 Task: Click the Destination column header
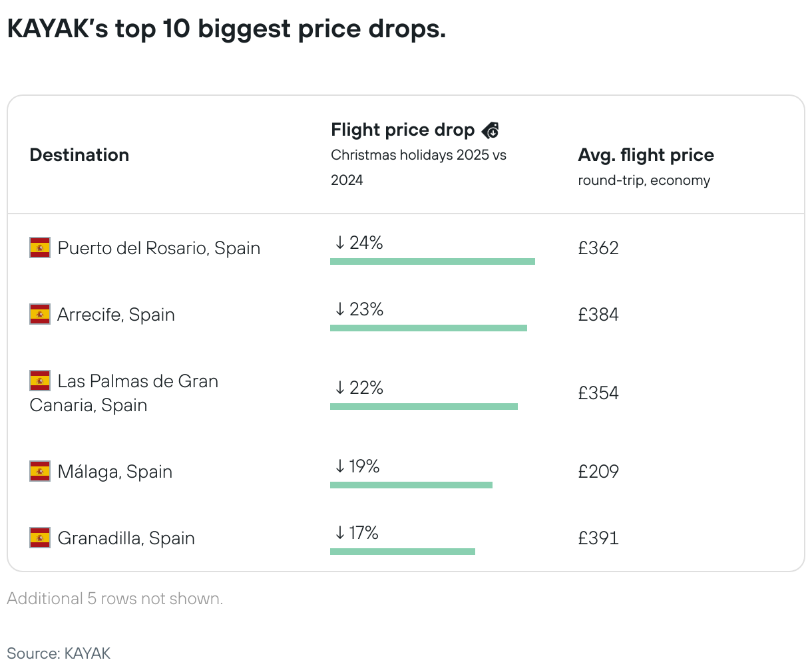(79, 155)
